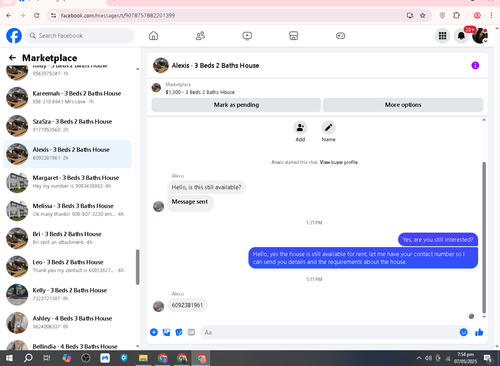Image resolution: width=500 pixels, height=366 pixels.
Task: Open the purple conversation information icon
Action: tap(475, 65)
